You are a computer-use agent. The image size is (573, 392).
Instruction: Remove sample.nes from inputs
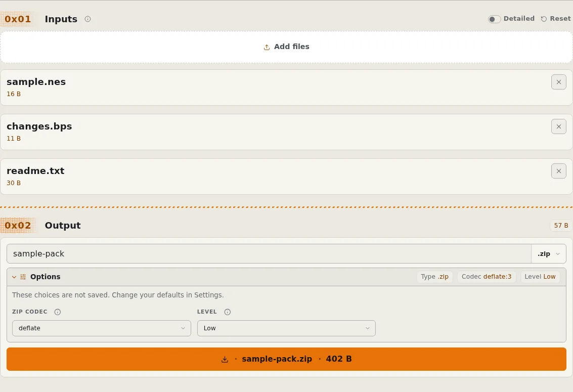point(558,82)
